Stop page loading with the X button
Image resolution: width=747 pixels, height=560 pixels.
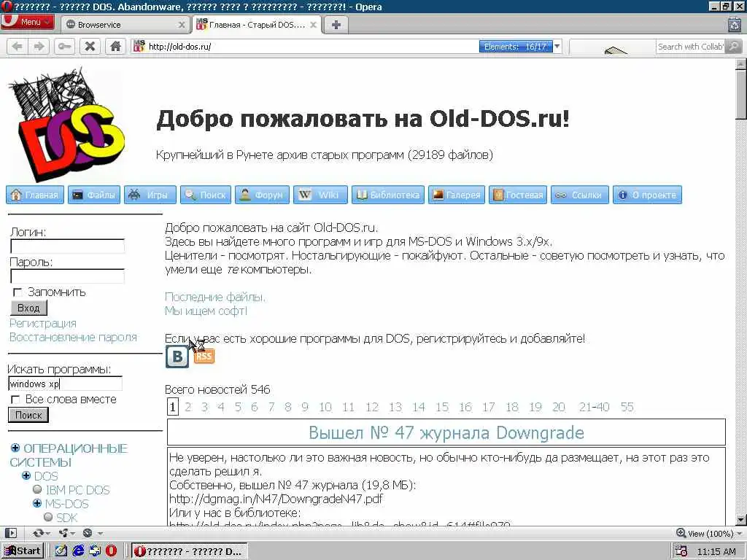click(x=90, y=46)
